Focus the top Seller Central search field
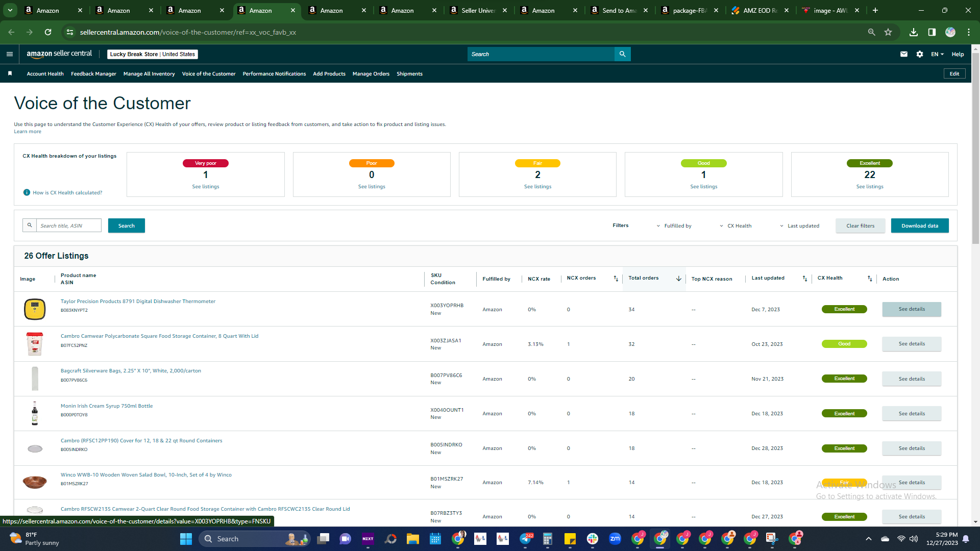This screenshot has width=980, height=551. click(x=541, y=54)
